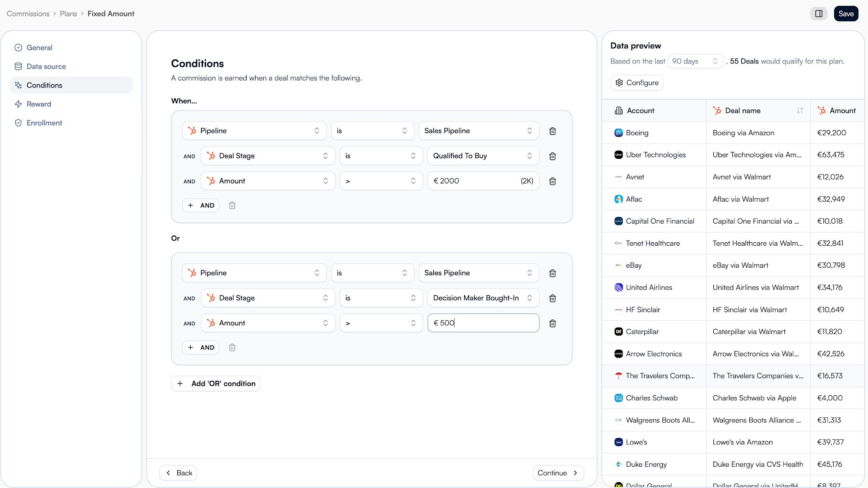Viewport: 868px width, 488px height.
Task: Click 'Boeing via Amazon' deal cell
Action: pos(758,133)
